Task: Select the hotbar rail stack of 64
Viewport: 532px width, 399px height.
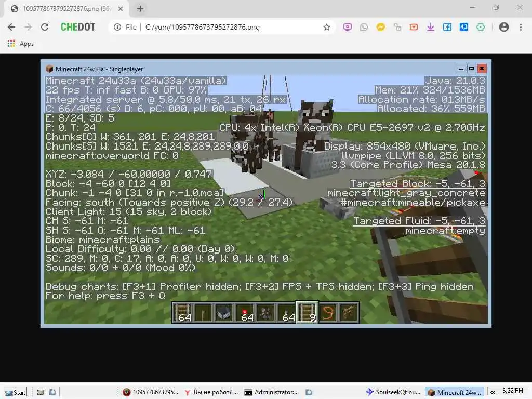Action: [182, 312]
